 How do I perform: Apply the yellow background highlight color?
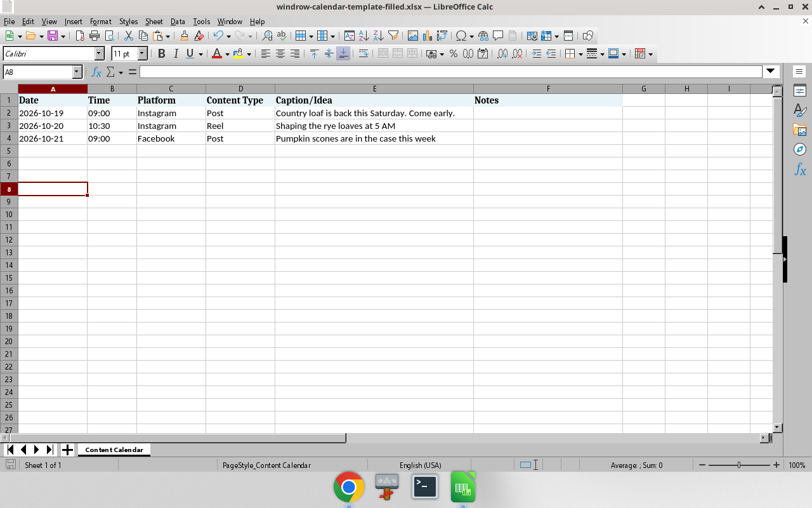click(239, 54)
